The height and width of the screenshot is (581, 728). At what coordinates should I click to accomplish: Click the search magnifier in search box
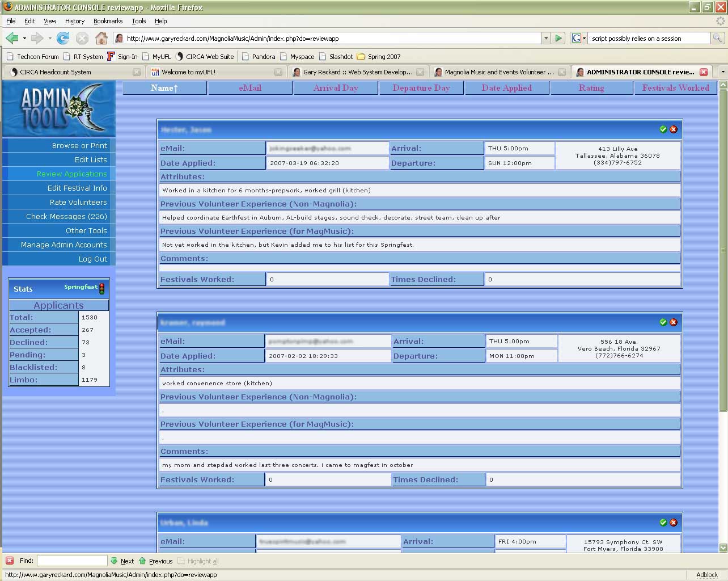point(717,38)
